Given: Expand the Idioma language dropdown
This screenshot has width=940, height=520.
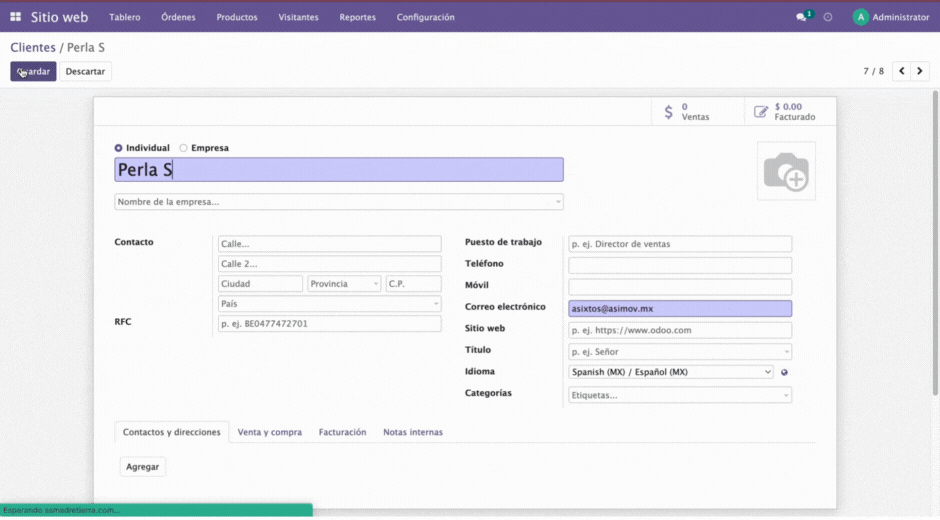Looking at the screenshot, I should [671, 372].
